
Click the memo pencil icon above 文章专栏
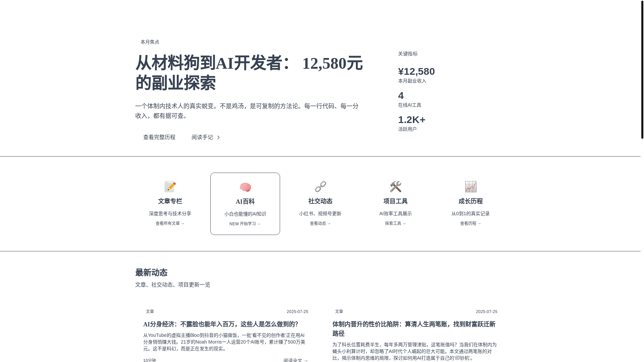170,187
